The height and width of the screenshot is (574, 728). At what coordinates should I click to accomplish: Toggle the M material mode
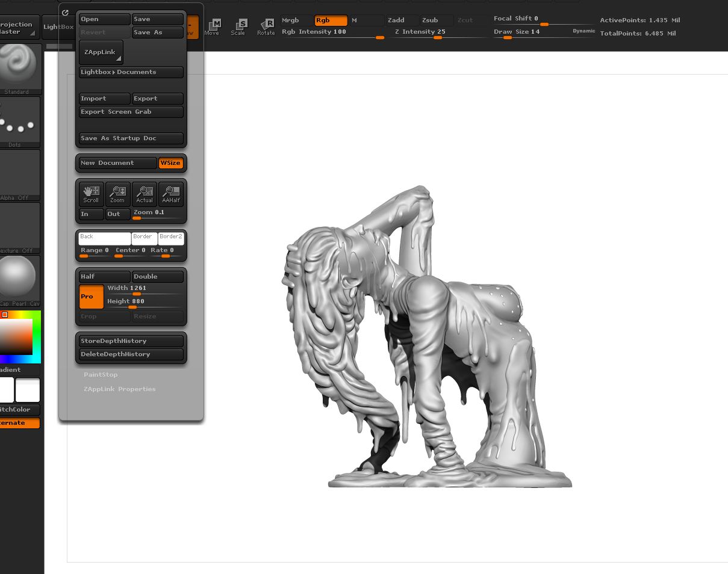click(367, 20)
